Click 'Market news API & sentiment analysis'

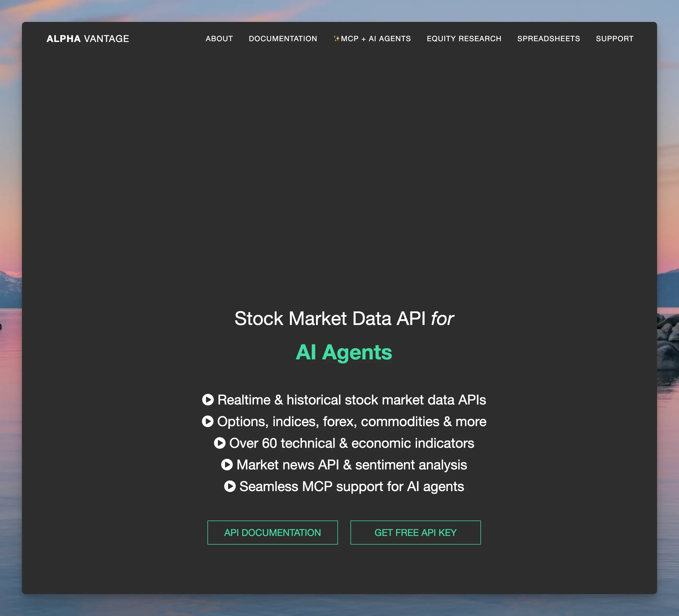[352, 465]
